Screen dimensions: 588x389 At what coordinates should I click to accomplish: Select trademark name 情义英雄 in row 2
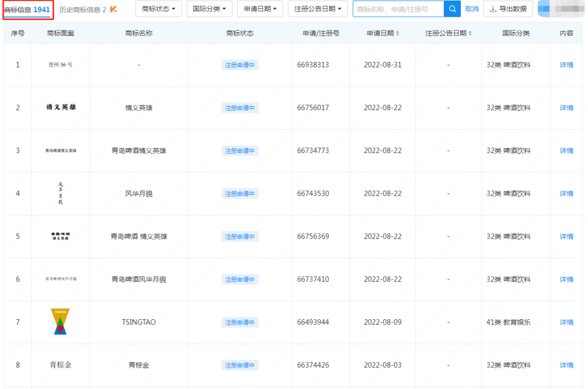coord(139,108)
